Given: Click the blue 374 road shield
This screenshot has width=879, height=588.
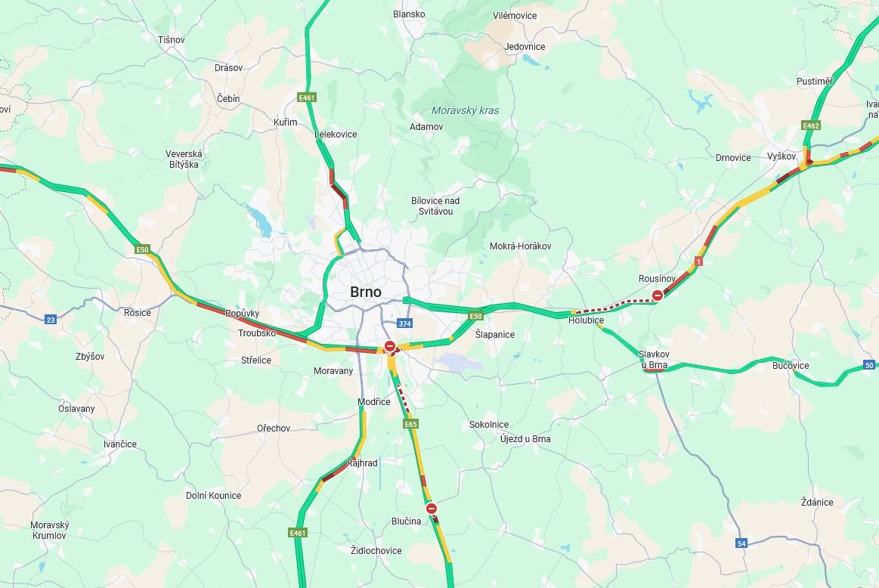Looking at the screenshot, I should pos(405,323).
